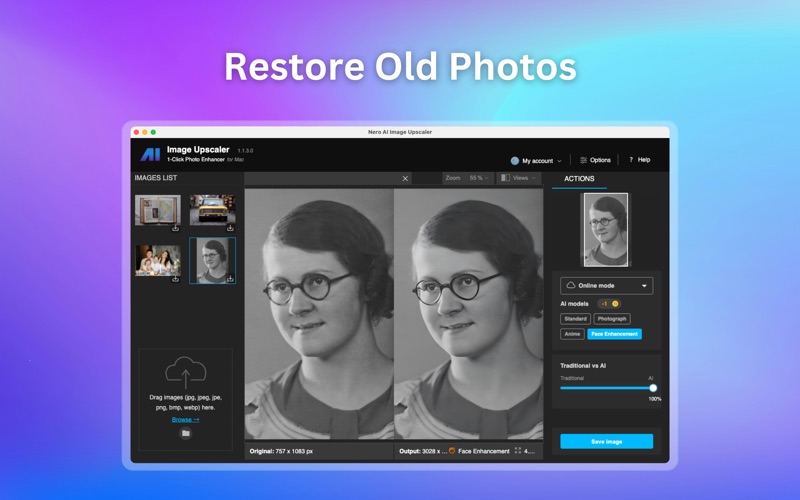
Task: Click the cloud upload icon
Action: 185,373
